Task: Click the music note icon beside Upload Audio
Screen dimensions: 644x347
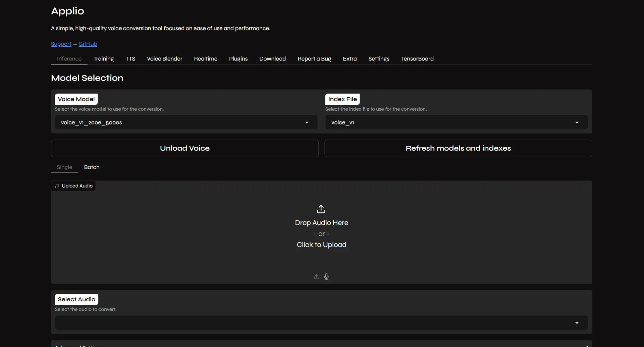Action: [57, 186]
